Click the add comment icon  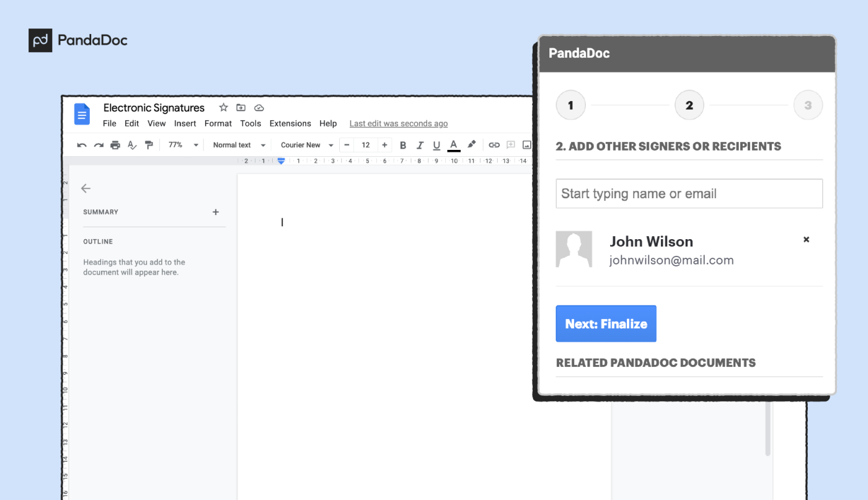511,145
